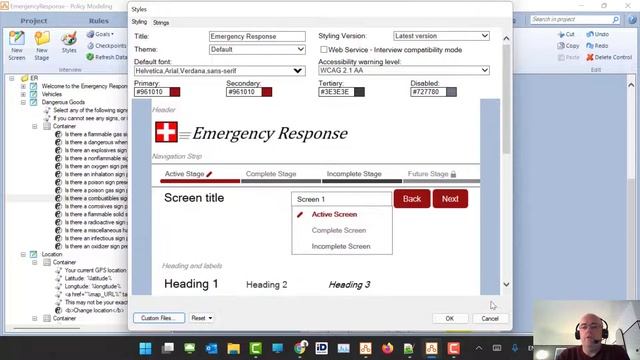The height and width of the screenshot is (360, 640).
Task: Select the Strings tab in Styles dialog
Action: point(161,22)
